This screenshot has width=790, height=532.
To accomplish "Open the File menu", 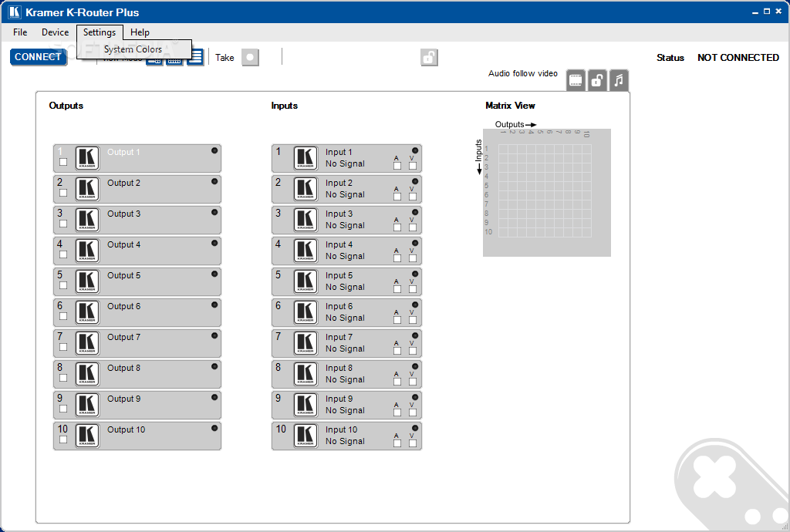I will pos(20,32).
